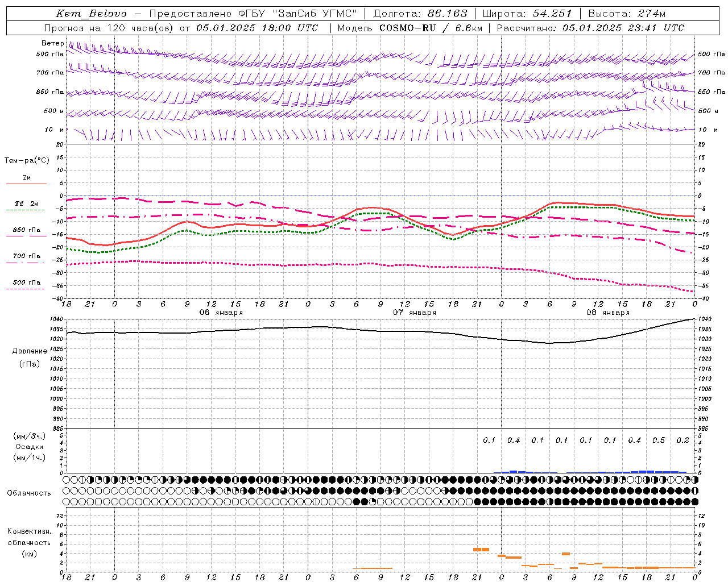728x582 pixels.
Task: Click the precipitation value 0.2
Action: [x=683, y=440]
